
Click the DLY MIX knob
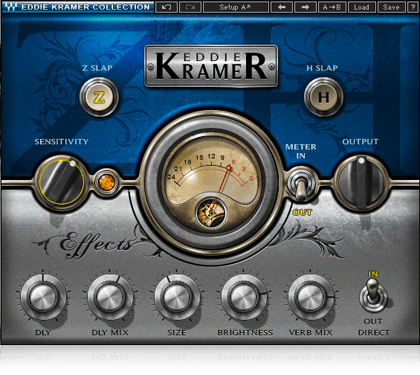pyautogui.click(x=110, y=297)
